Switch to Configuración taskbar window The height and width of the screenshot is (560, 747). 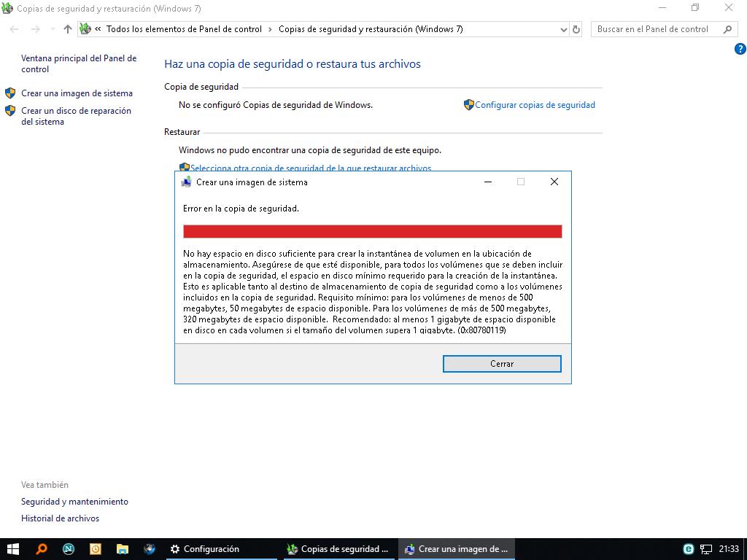pyautogui.click(x=204, y=549)
